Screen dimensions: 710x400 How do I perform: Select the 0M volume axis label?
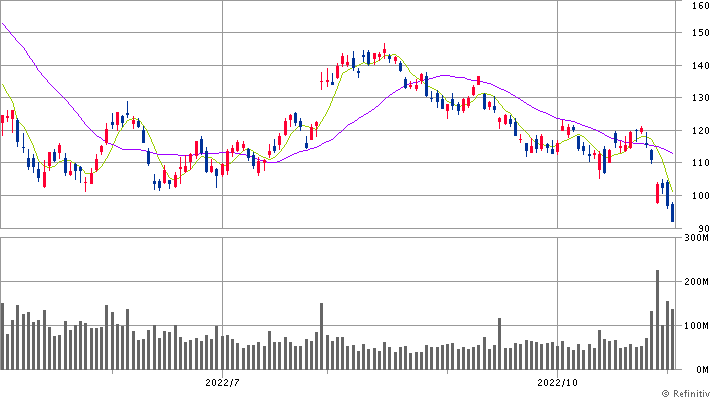point(698,369)
